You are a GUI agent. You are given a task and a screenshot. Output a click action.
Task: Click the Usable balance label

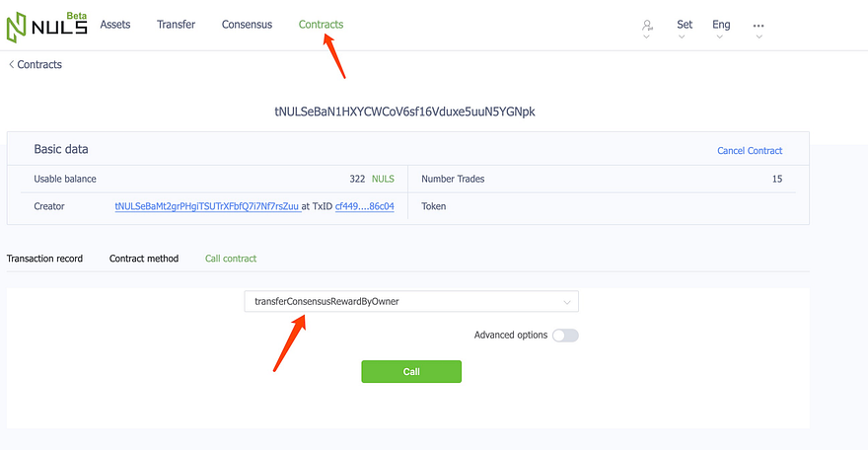[x=65, y=179]
